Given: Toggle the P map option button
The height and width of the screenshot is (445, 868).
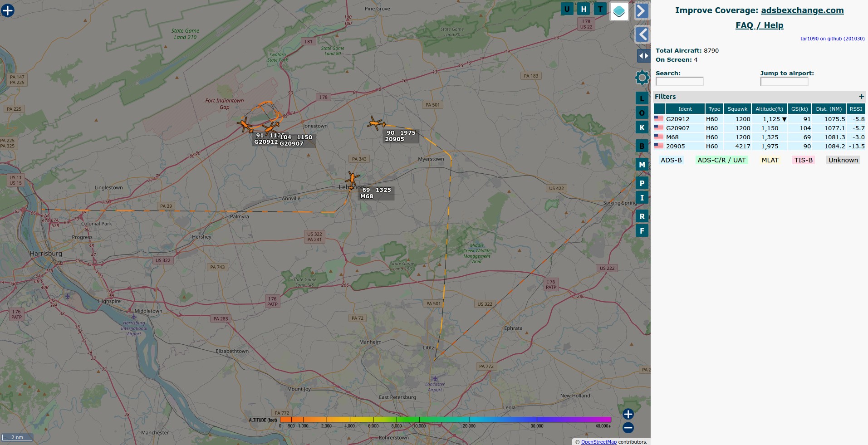Looking at the screenshot, I should (642, 183).
